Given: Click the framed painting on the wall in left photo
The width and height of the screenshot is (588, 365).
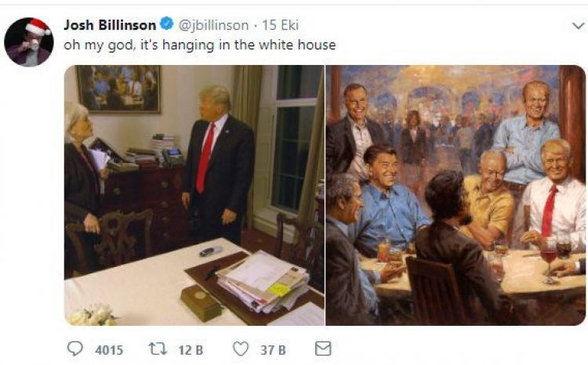Looking at the screenshot, I should click(x=119, y=89).
